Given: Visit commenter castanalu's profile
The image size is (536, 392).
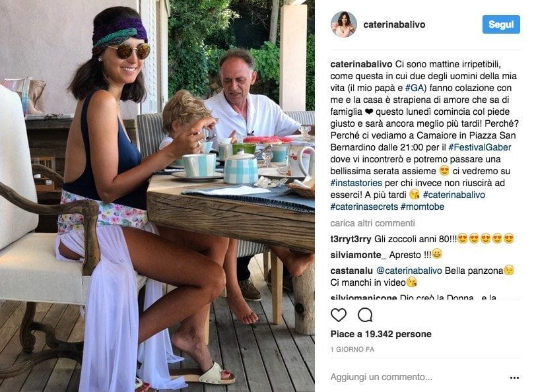Looking at the screenshot, I should coord(351,271).
